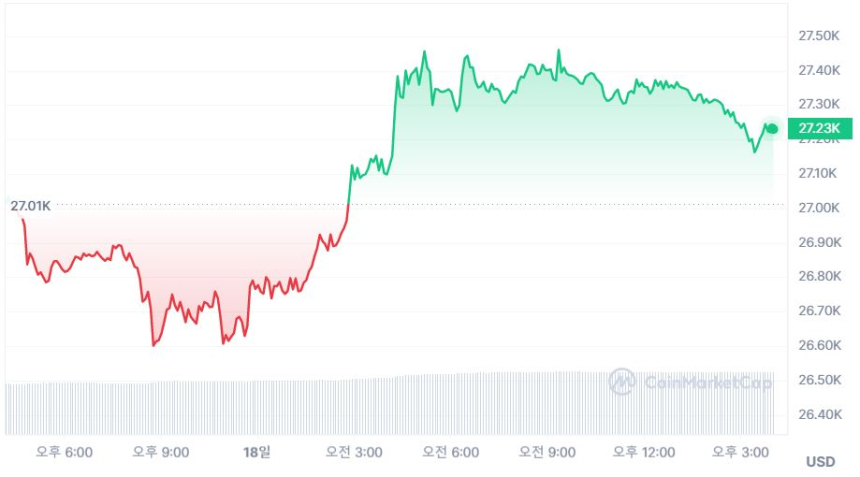Click the 27.00K price axis label
860x477 pixels.
click(x=818, y=208)
